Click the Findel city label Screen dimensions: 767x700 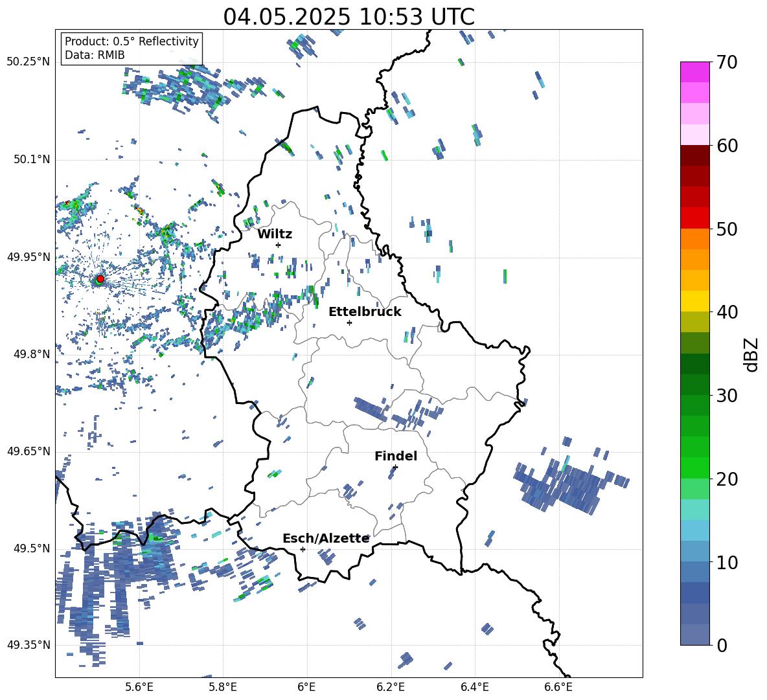click(396, 456)
